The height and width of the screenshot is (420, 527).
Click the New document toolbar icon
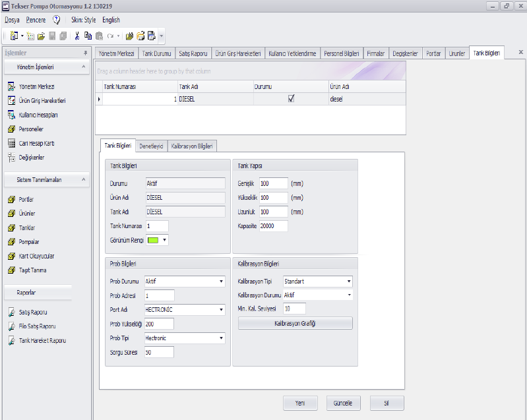coord(14,36)
